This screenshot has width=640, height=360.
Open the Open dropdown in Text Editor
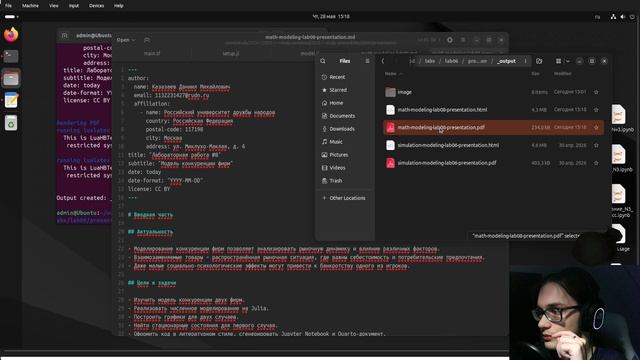[126, 40]
